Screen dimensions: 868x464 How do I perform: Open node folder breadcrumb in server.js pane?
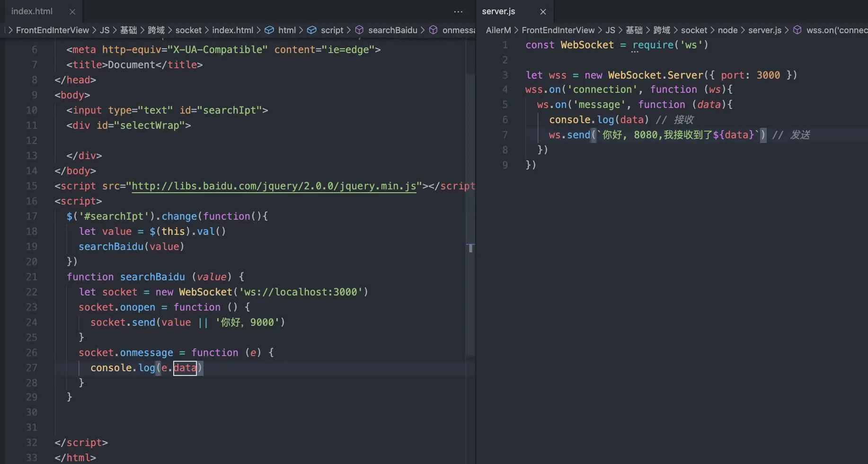coord(727,30)
